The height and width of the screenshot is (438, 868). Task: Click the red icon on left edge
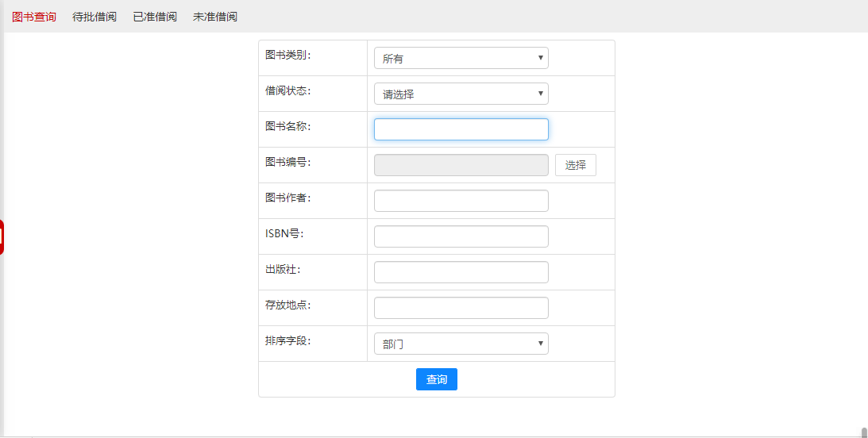point(2,237)
